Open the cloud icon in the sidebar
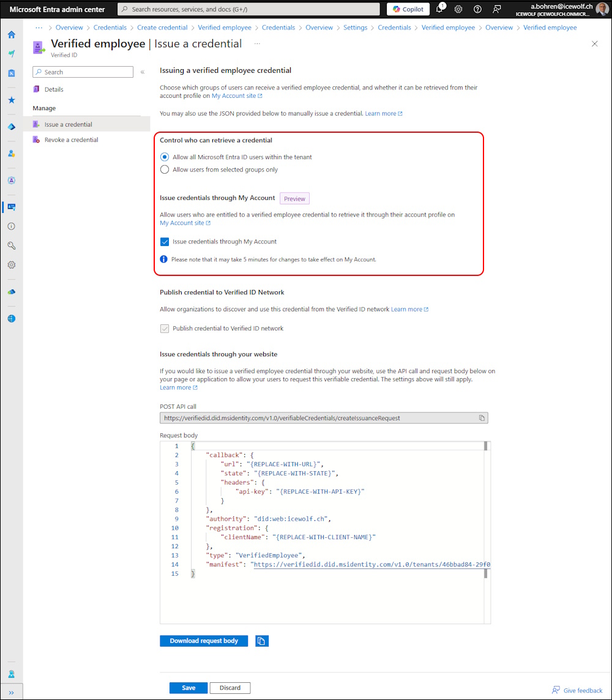 pos(12,292)
